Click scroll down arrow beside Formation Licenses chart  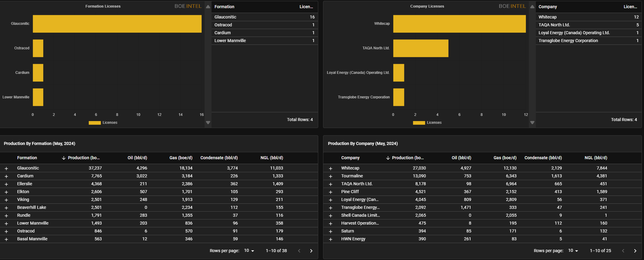tap(208, 123)
